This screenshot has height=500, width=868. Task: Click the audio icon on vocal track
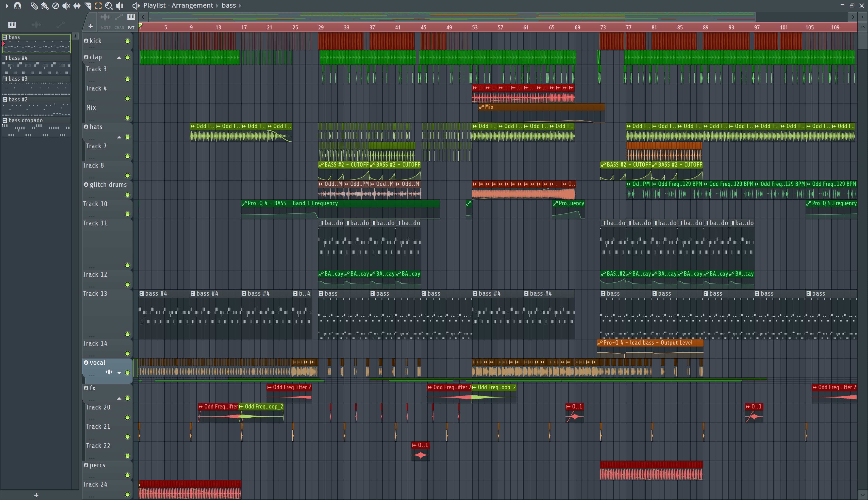(109, 372)
